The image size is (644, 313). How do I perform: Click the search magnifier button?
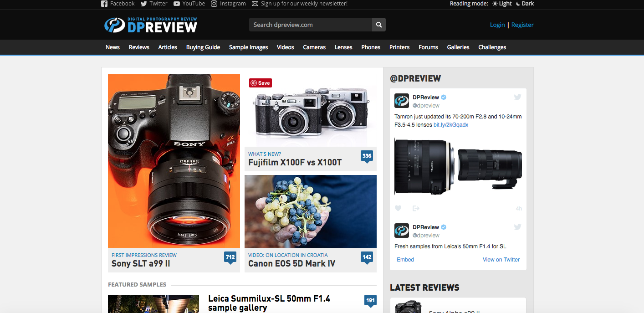[379, 25]
